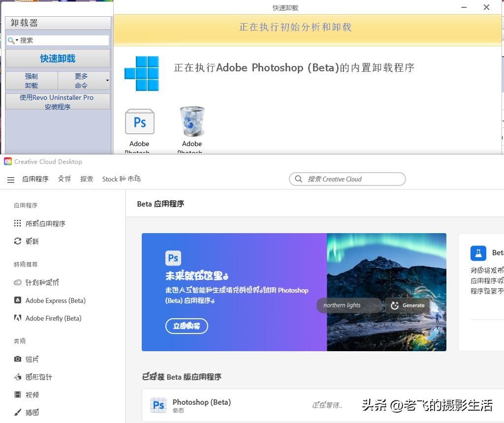Click the Photoshop (Beta) app name
The height and width of the screenshot is (423, 504).
coord(201,402)
